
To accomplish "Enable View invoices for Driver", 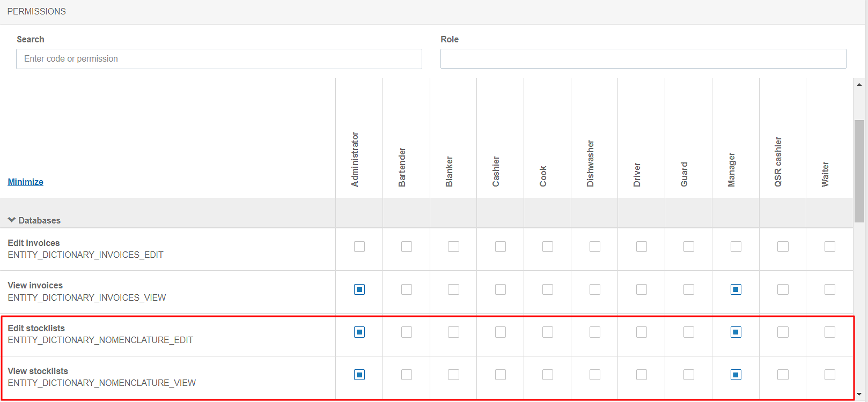I will tap(642, 289).
